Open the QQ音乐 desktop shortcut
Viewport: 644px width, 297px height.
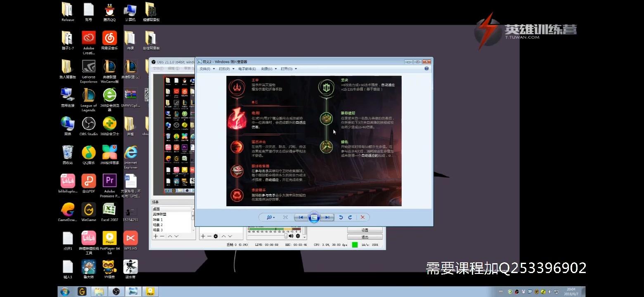[x=89, y=155]
